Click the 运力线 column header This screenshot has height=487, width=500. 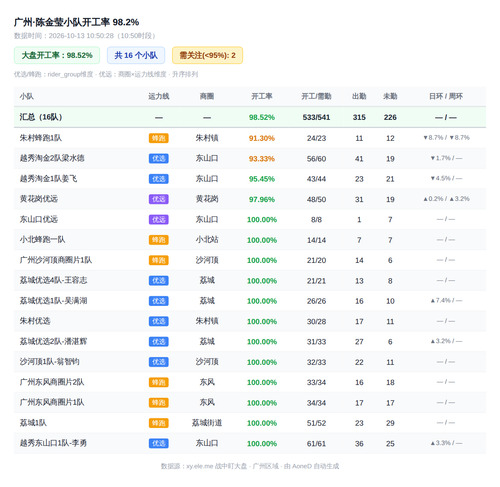pos(159,97)
